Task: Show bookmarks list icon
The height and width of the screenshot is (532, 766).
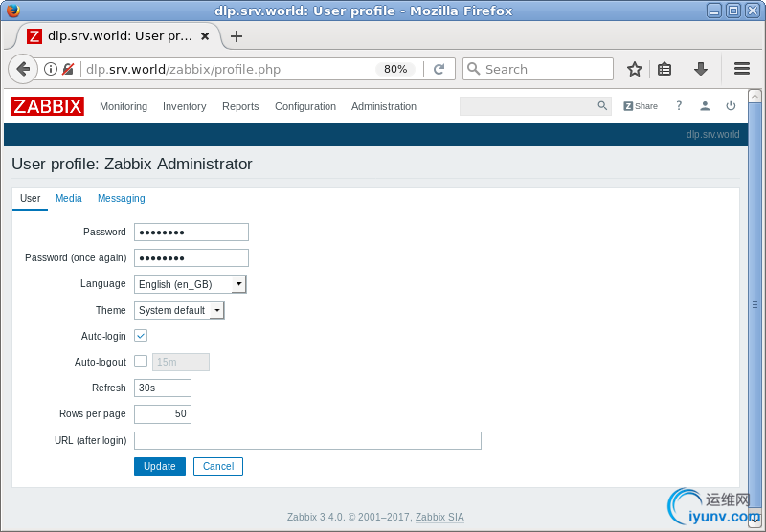Action: coord(665,69)
